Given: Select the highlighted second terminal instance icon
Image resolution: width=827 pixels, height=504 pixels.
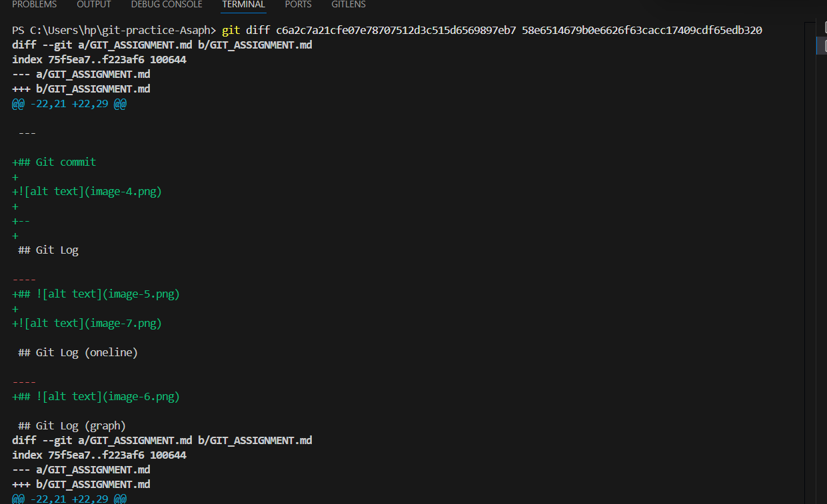Looking at the screenshot, I should pyautogui.click(x=822, y=45).
